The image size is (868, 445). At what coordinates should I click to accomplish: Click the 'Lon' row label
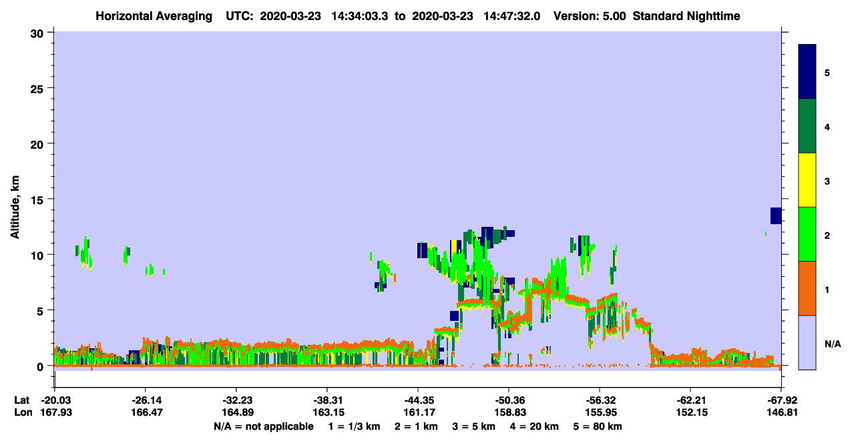(23, 413)
